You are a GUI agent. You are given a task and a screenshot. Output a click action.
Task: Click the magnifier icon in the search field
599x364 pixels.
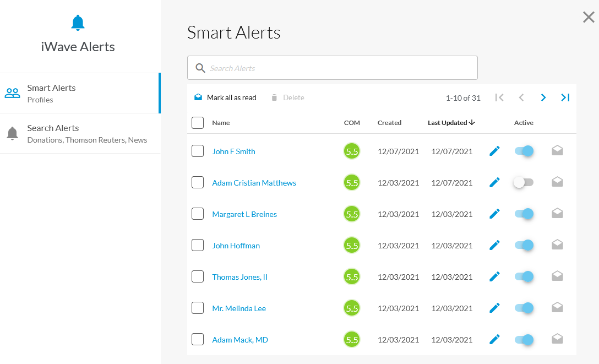point(200,68)
